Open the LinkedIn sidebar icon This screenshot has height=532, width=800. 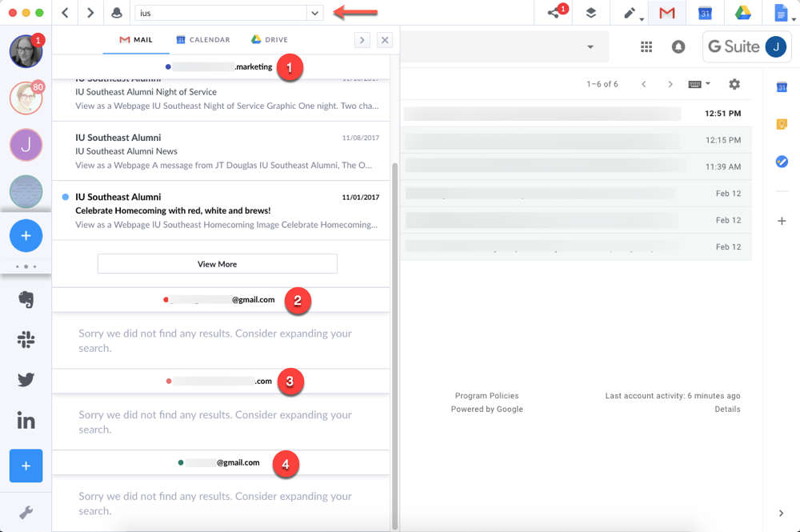point(26,420)
